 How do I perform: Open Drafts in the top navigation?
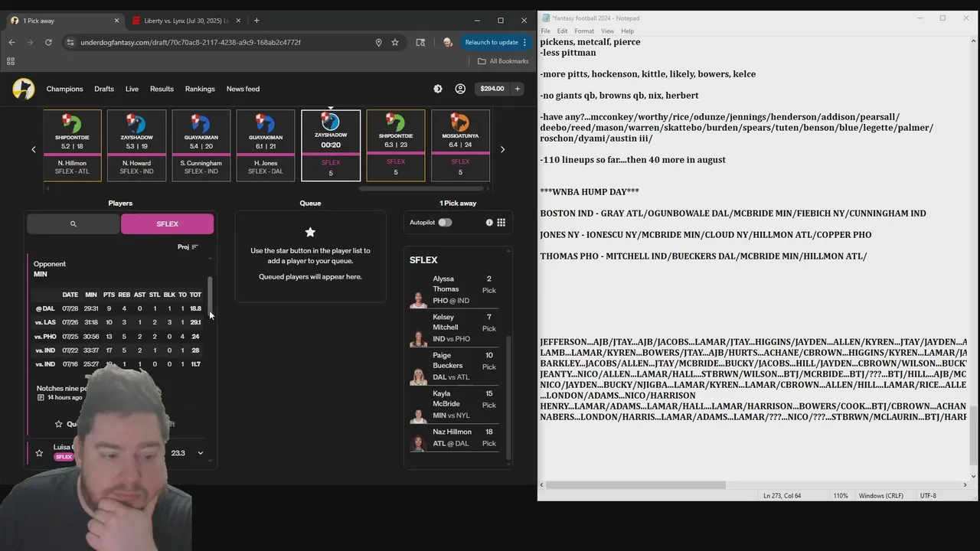pyautogui.click(x=104, y=89)
